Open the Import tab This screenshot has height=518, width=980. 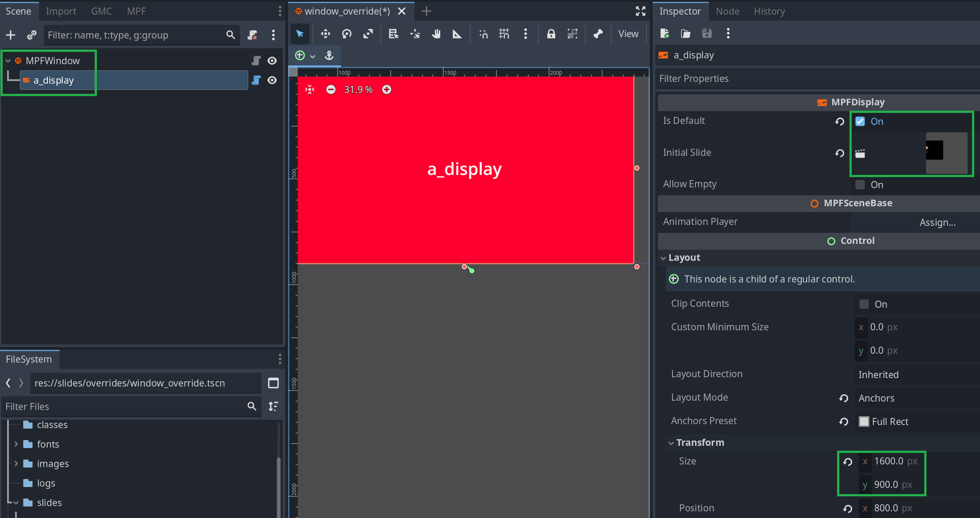click(61, 11)
